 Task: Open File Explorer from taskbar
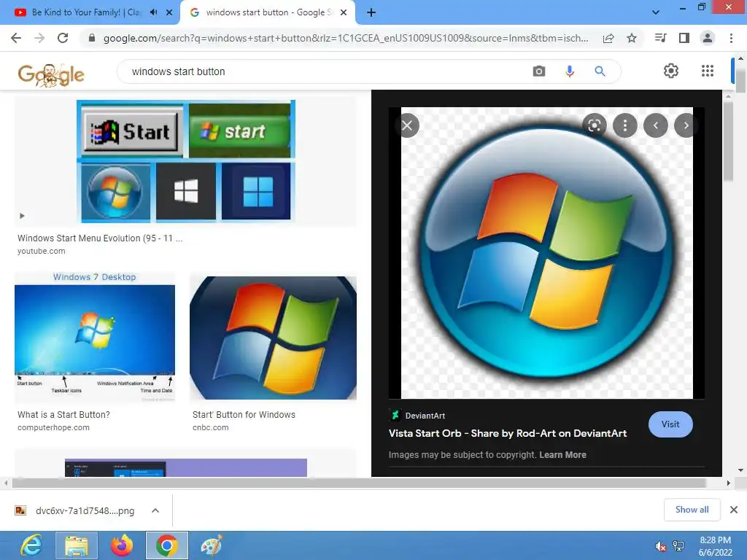(77, 545)
